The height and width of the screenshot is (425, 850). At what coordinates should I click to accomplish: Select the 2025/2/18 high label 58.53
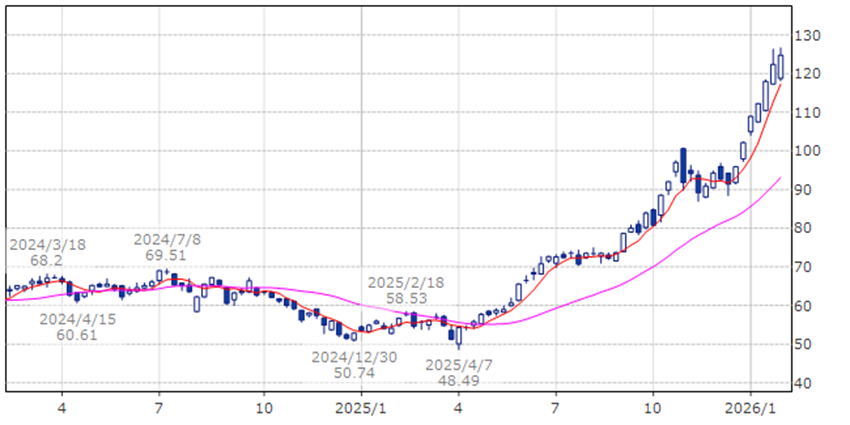[x=405, y=290]
